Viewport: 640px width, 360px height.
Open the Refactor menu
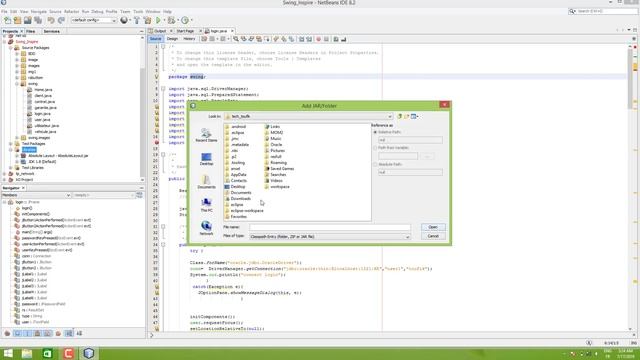point(71,11)
